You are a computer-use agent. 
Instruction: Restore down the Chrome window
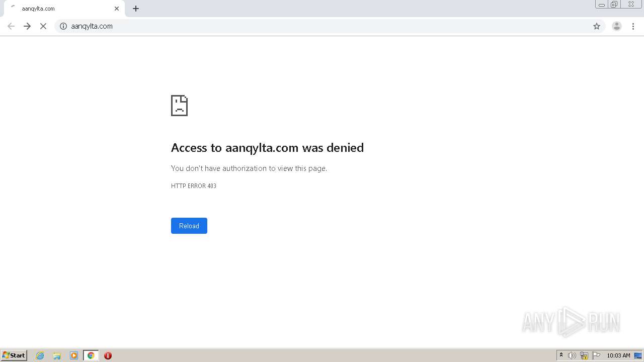614,5
